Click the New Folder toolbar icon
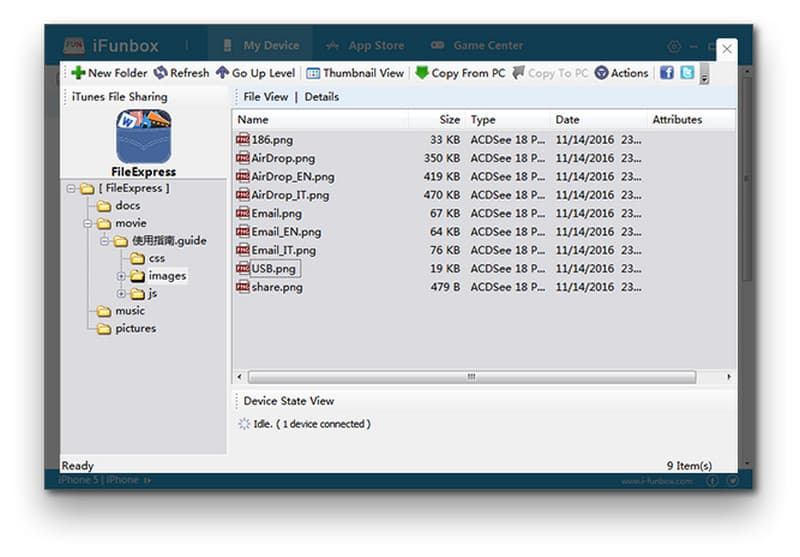The height and width of the screenshot is (557, 800). (78, 73)
